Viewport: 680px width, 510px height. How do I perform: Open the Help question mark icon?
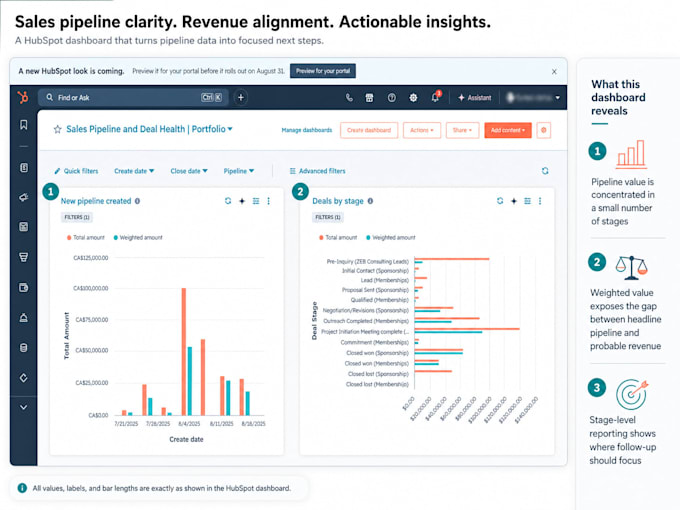[x=391, y=98]
